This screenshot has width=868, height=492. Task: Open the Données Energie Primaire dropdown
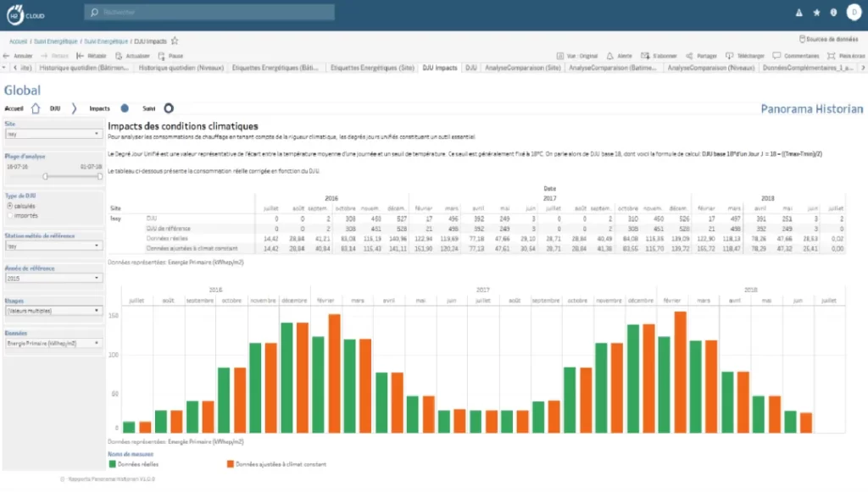[53, 343]
